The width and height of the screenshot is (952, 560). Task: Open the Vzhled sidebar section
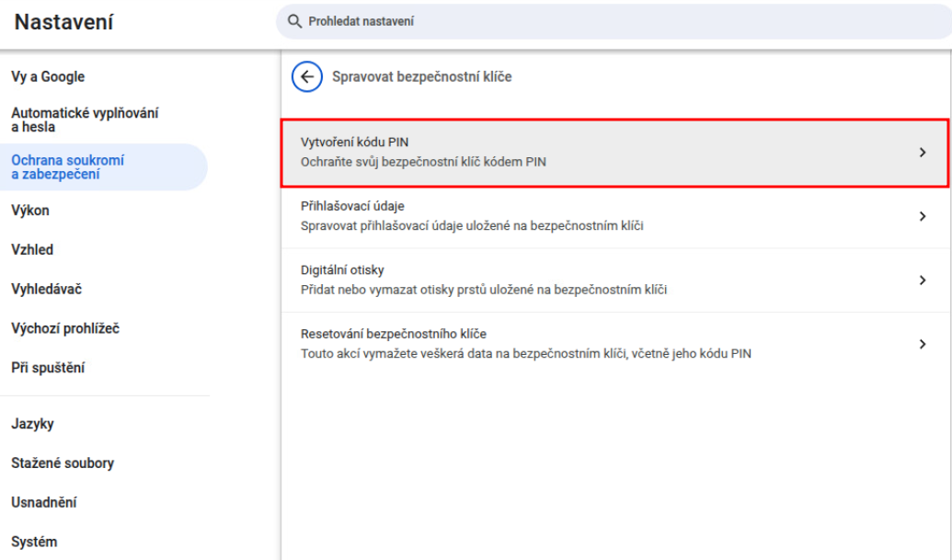point(32,250)
